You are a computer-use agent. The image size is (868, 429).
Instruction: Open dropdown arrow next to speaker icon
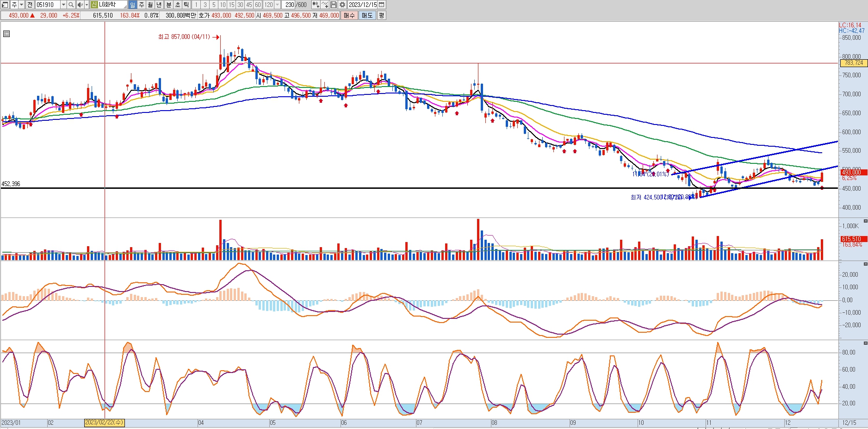click(87, 5)
